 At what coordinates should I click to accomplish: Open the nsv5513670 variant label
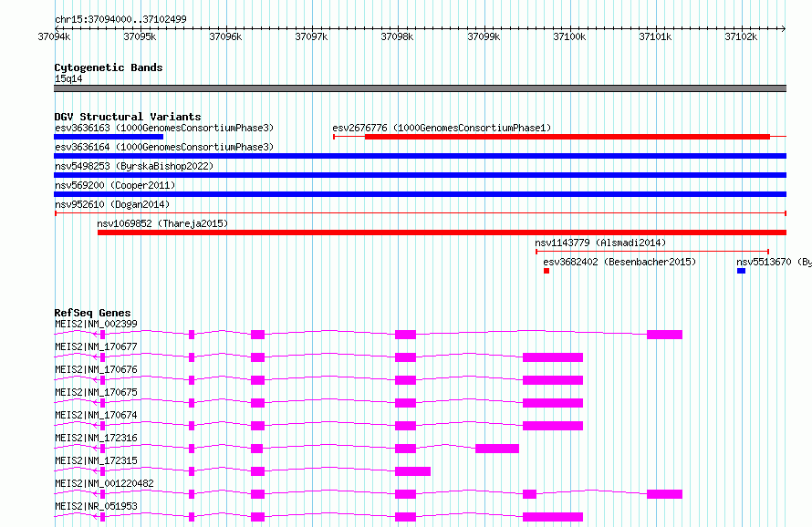(774, 262)
